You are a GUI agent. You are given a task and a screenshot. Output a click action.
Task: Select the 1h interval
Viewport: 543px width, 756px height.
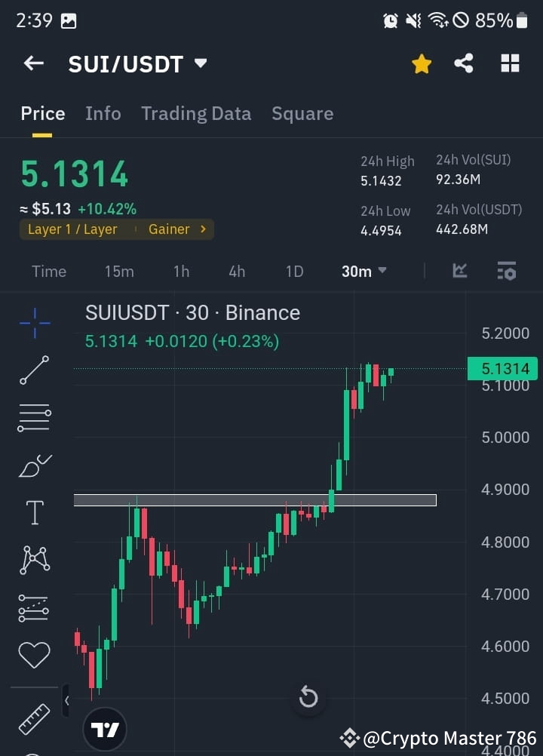coord(182,272)
